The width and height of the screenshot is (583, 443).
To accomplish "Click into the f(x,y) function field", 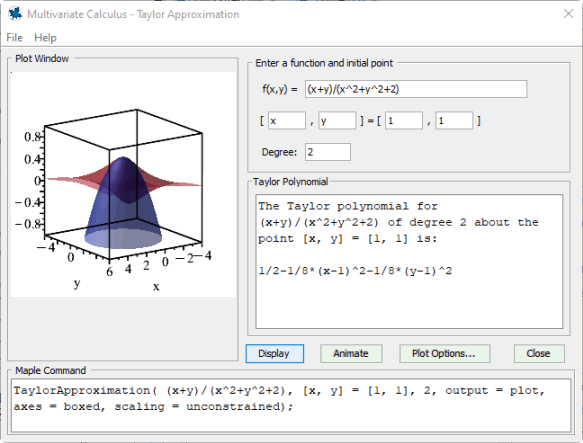I will click(x=416, y=89).
